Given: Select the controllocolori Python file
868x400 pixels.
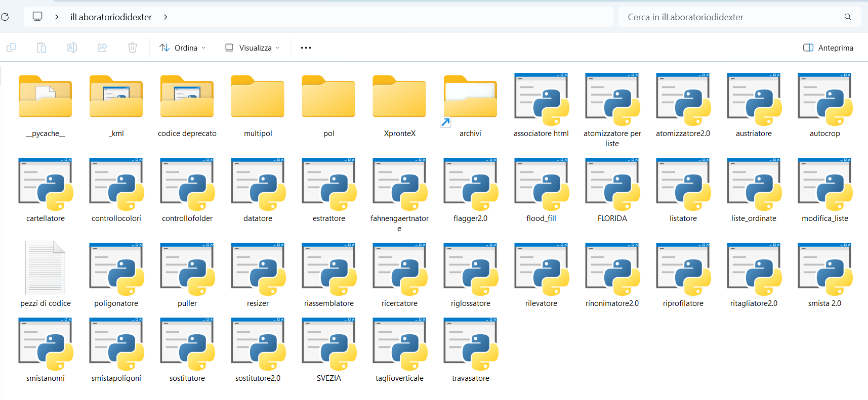Looking at the screenshot, I should click(x=116, y=191).
